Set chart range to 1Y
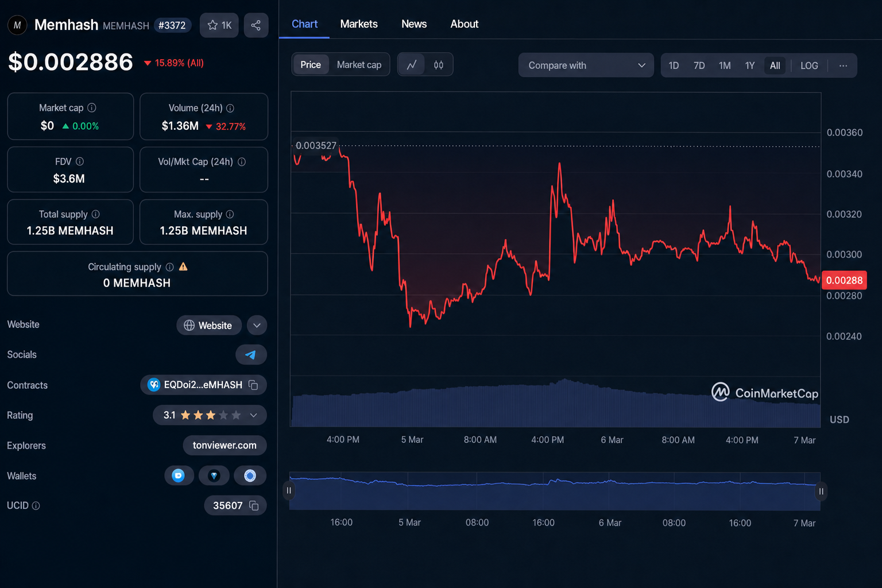The width and height of the screenshot is (882, 588). pos(750,65)
